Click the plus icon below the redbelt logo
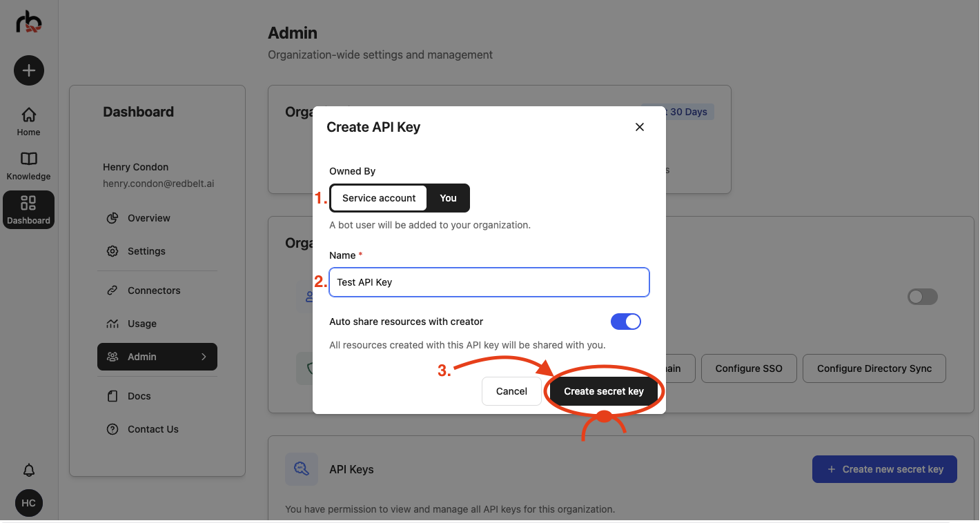This screenshot has width=980, height=523. coord(28,70)
